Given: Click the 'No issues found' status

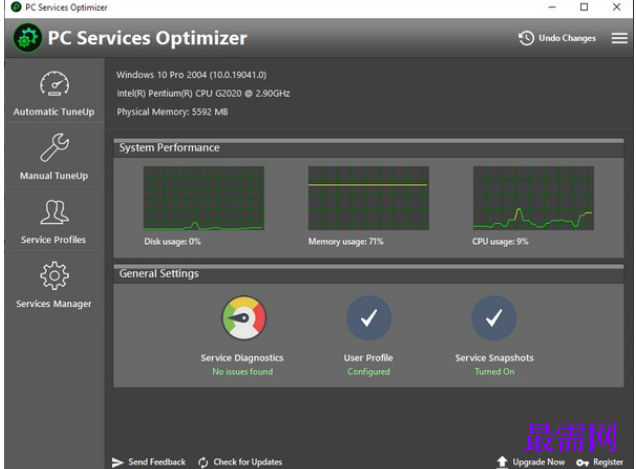Looking at the screenshot, I should 243,372.
